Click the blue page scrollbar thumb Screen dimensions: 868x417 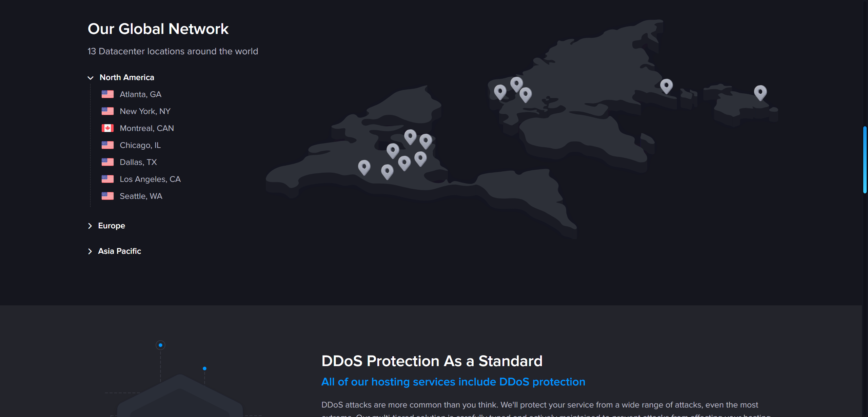[865, 159]
